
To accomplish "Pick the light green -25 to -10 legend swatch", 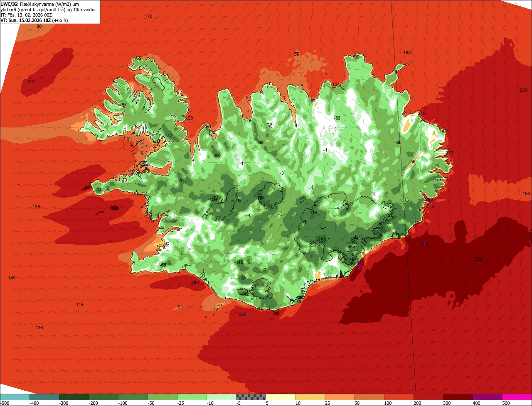I will pyautogui.click(x=192, y=396).
